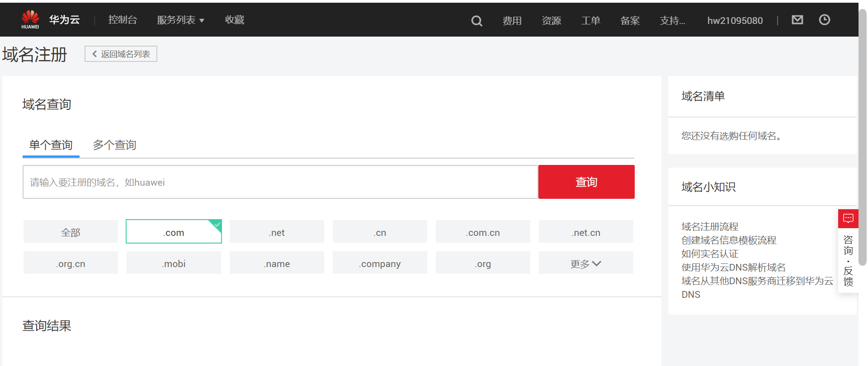Viewport: 868px width, 366px height.
Task: Toggle the .org.cn suffix option
Action: click(x=71, y=263)
